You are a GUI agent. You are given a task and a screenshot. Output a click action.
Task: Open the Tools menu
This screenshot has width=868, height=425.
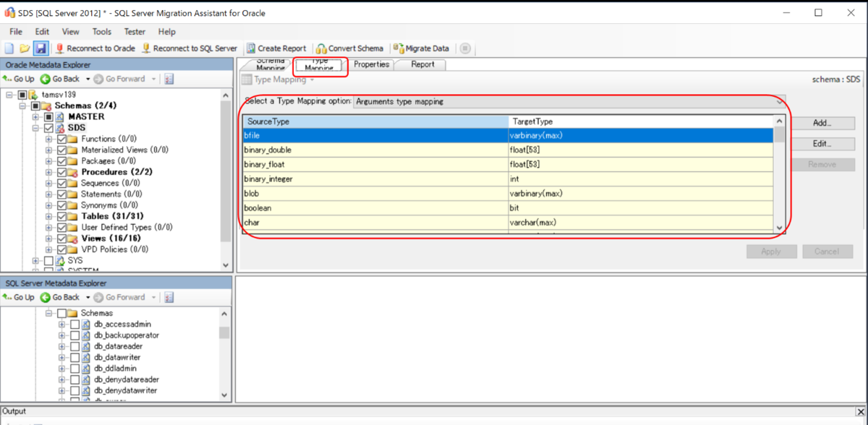pyautogui.click(x=102, y=32)
